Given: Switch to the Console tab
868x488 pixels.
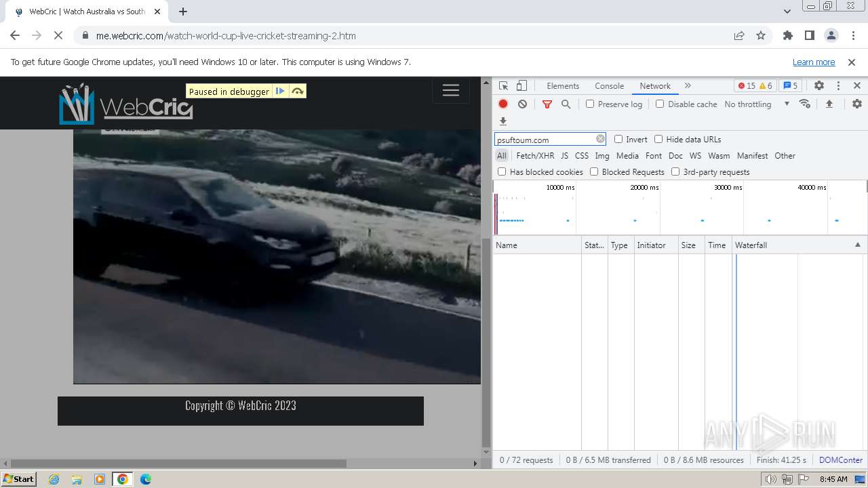Looking at the screenshot, I should pyautogui.click(x=609, y=85).
